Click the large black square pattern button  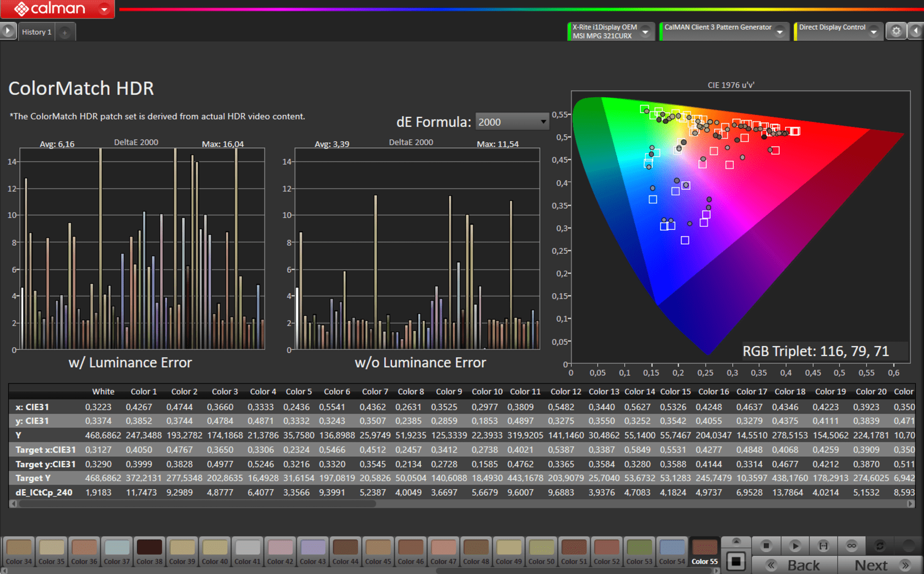(736, 561)
